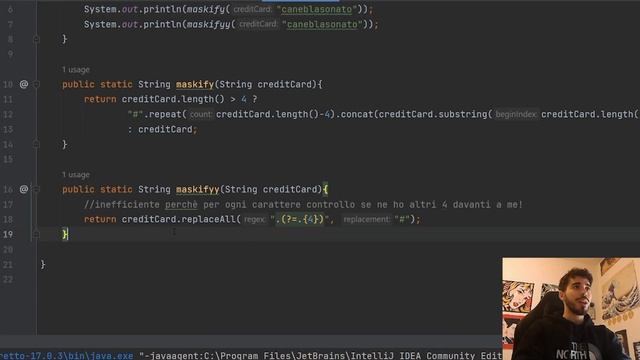The height and width of the screenshot is (360, 640).
Task: Click the underlined word 'perchè' in the comment
Action: 181,204
